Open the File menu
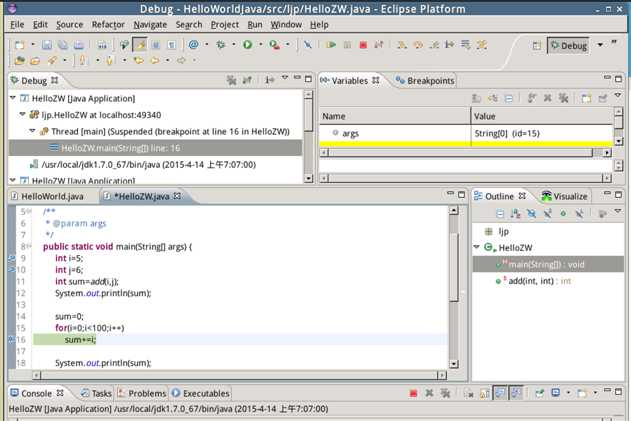 click(16, 25)
